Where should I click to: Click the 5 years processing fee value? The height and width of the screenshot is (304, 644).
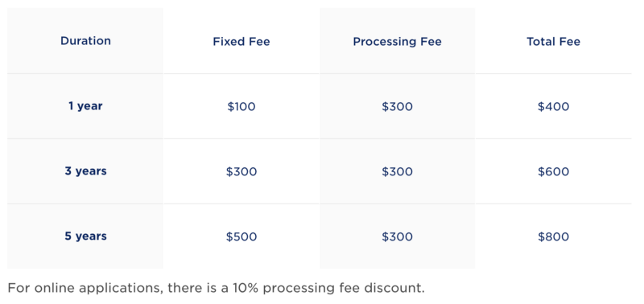click(x=397, y=236)
